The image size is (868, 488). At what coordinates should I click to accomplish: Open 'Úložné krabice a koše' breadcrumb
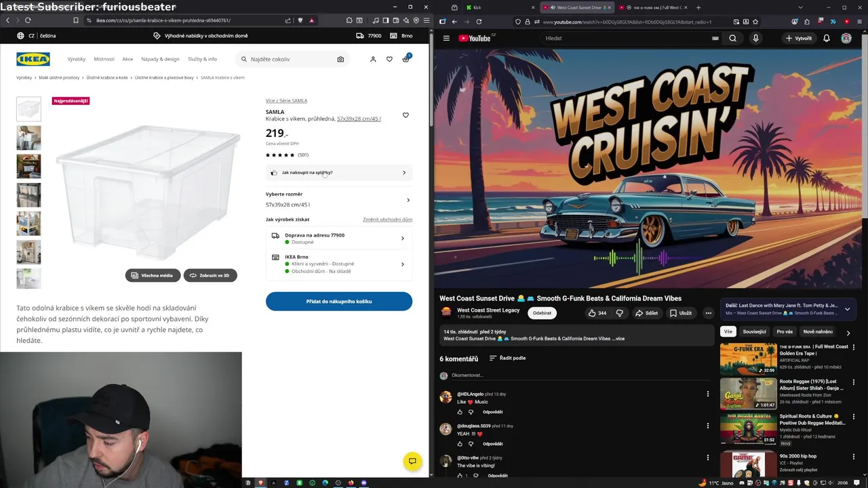(x=107, y=78)
